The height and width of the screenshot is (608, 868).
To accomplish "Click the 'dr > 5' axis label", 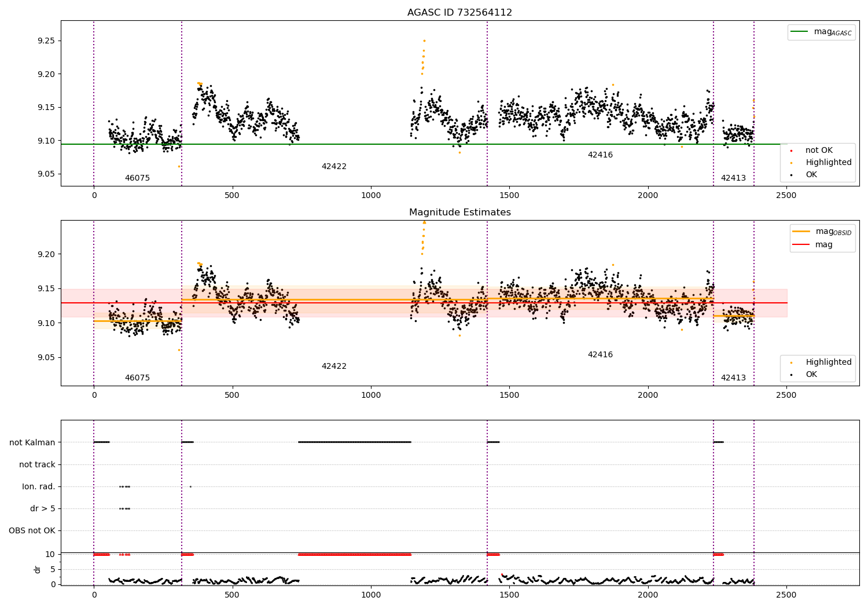I will pyautogui.click(x=43, y=509).
